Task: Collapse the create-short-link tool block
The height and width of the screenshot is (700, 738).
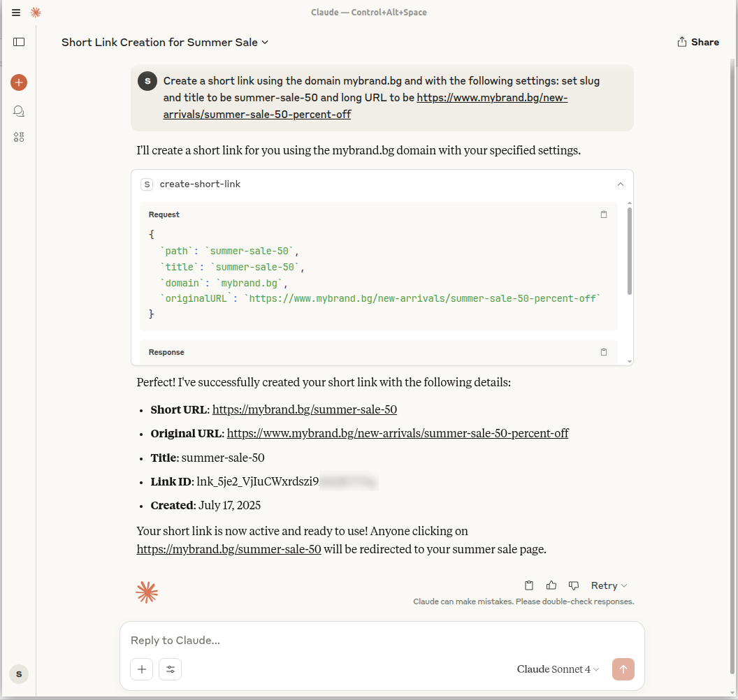Action: pos(620,184)
